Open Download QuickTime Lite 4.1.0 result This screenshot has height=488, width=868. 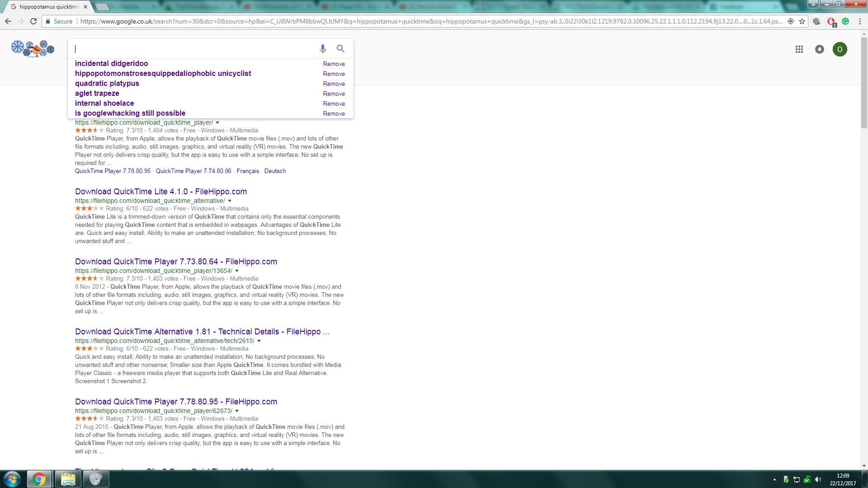coord(161,192)
